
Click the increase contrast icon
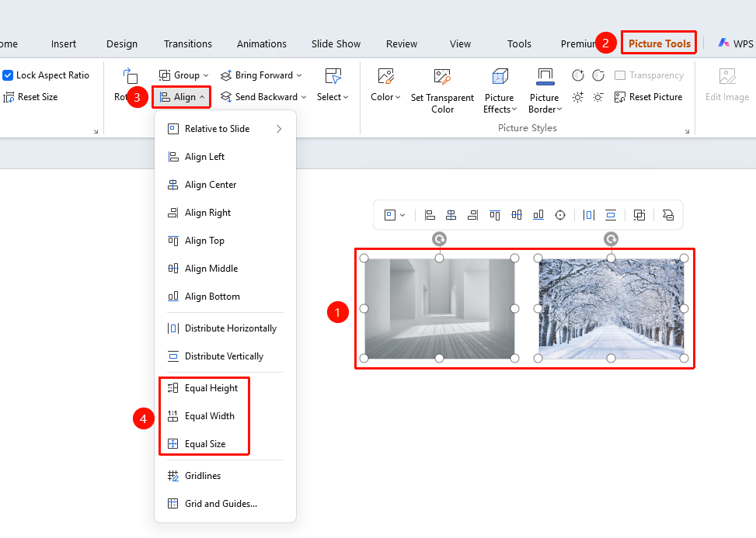[577, 75]
